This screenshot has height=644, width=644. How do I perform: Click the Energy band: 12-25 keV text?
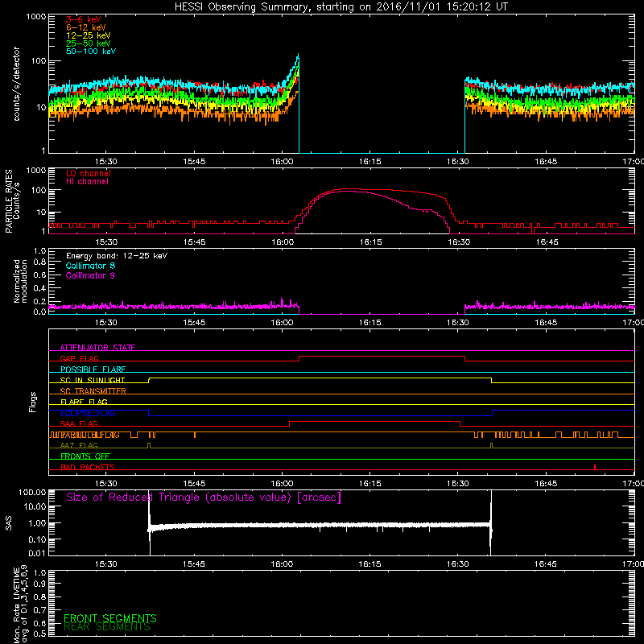pyautogui.click(x=117, y=256)
